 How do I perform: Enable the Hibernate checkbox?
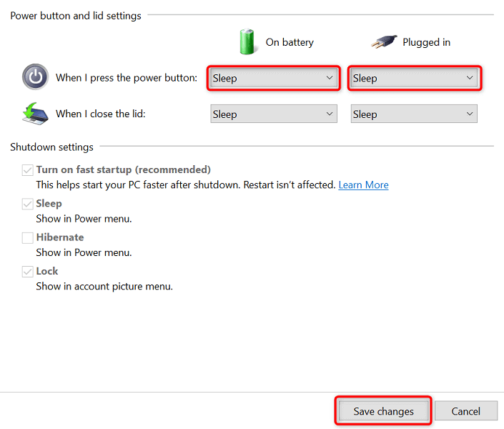click(x=28, y=237)
